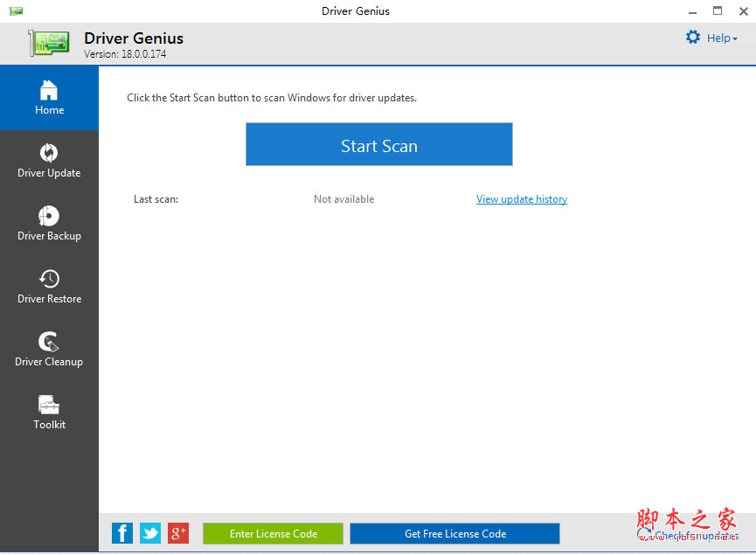This screenshot has height=555, width=756.
Task: Click the Driver Genius circuit board logo
Action: 49,43
